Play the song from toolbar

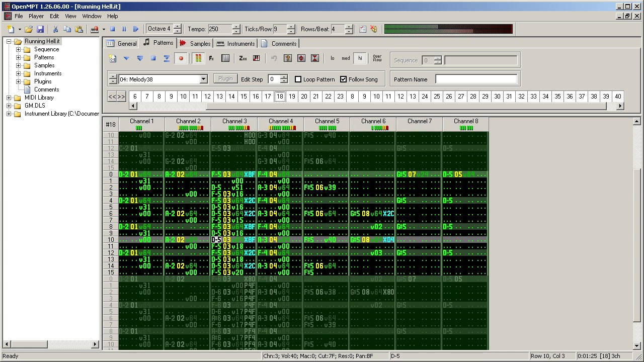coord(136,29)
